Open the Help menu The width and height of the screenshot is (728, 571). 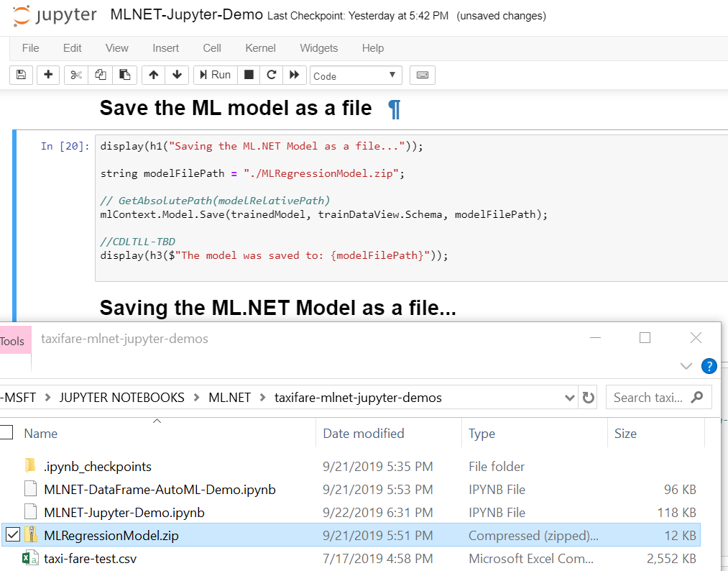click(373, 48)
